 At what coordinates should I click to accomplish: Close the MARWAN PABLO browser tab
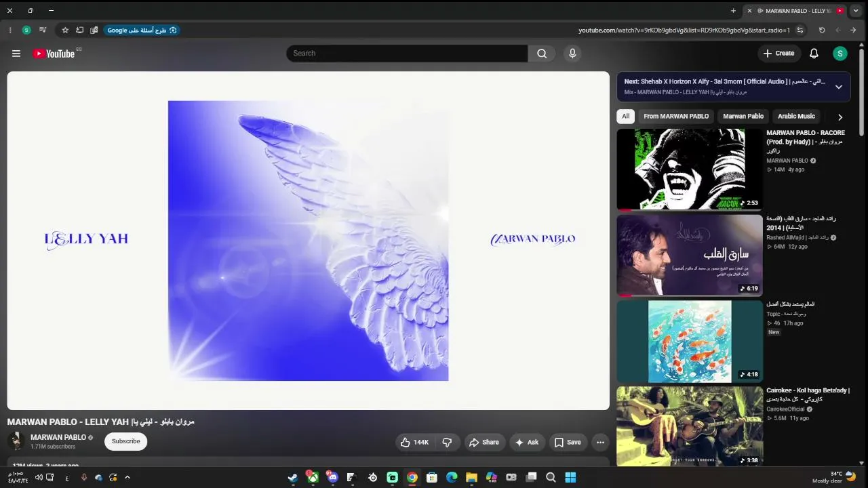coord(749,11)
